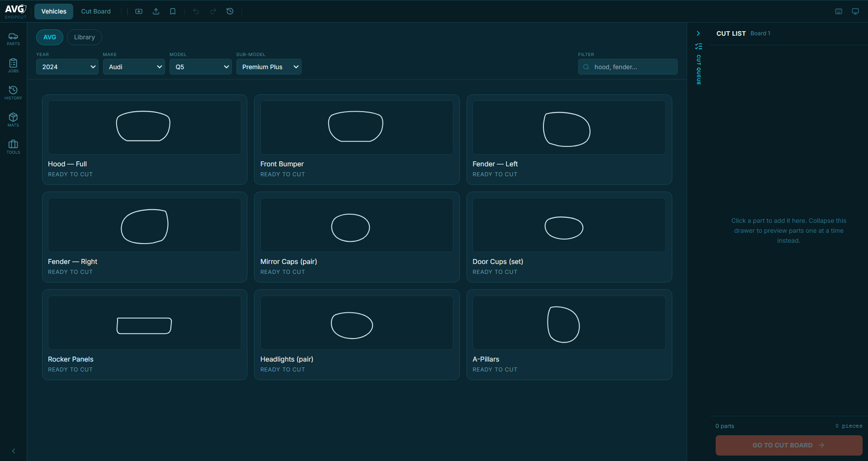Open the Sub-Model dropdown showing Premium Plus
This screenshot has height=461, width=868.
coord(269,67)
